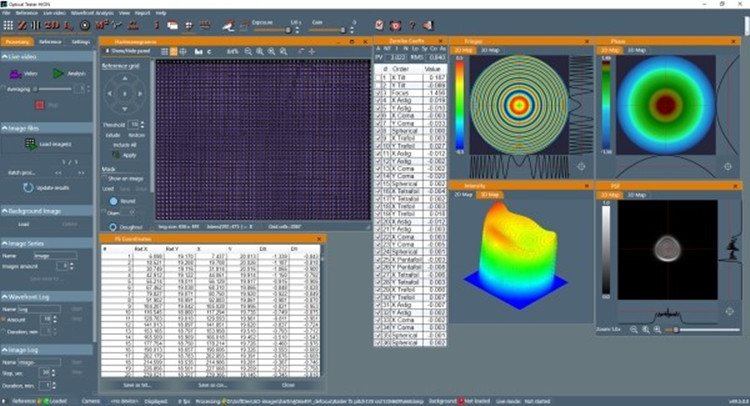This screenshot has height=406, width=750.
Task: Collapse the Image Series section
Action: pyautogui.click(x=4, y=243)
